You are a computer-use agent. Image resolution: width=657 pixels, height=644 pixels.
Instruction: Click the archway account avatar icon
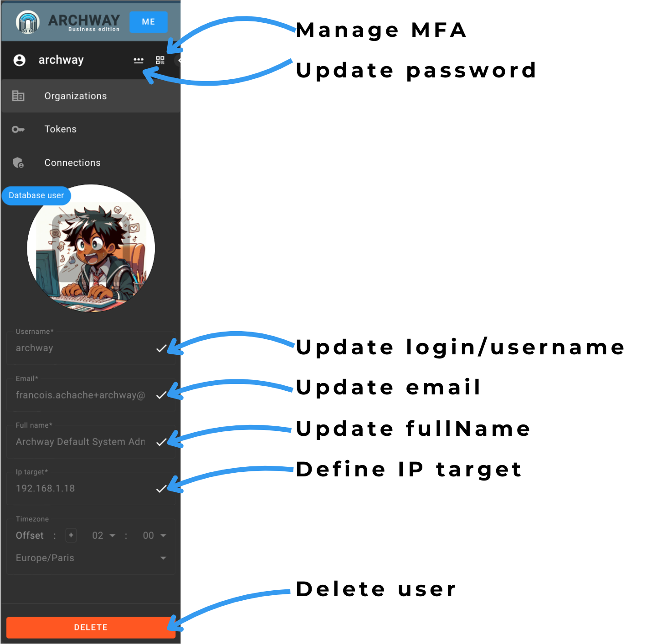coord(20,60)
